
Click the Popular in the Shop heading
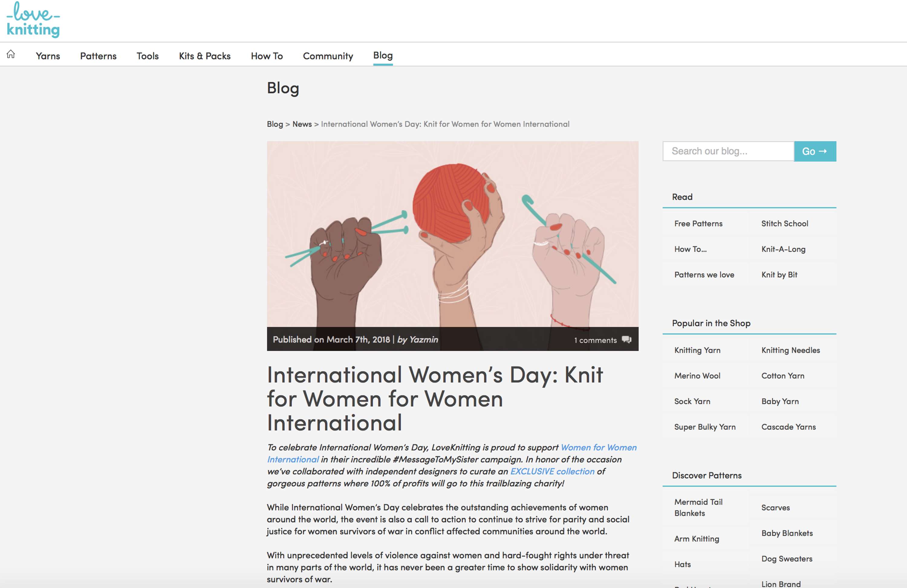click(711, 323)
